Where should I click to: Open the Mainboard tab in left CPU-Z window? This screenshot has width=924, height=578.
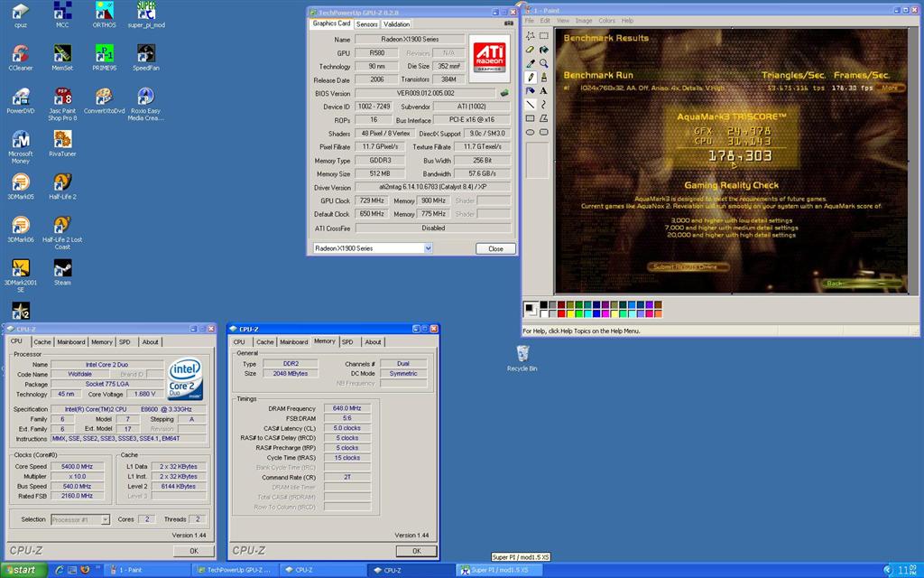coord(70,342)
